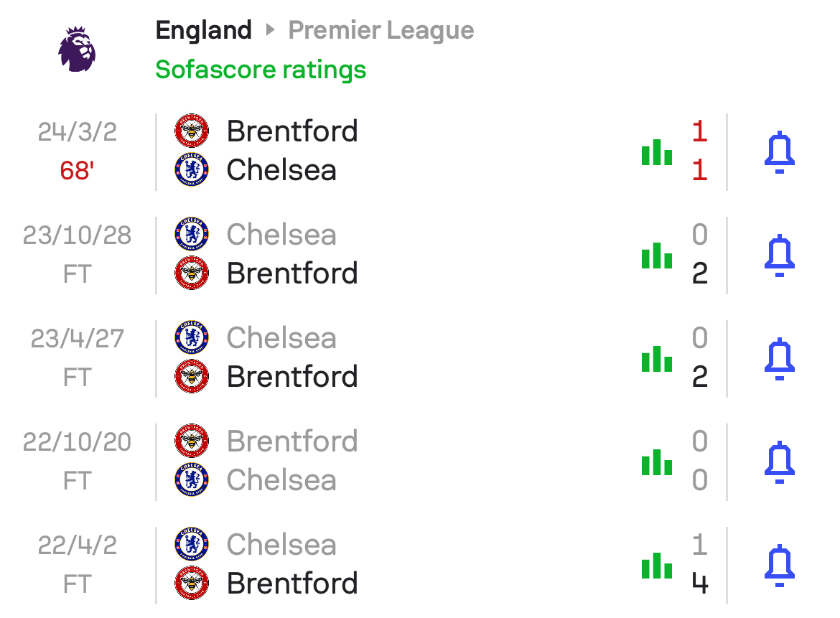Open statistics bars icon for 23/10/28 match
This screenshot has width=840, height=618.
point(657,256)
